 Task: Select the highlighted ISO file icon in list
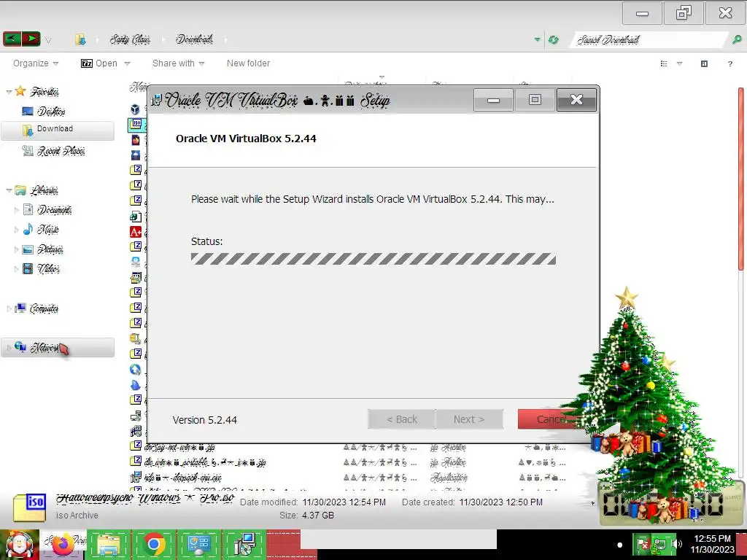coord(136,124)
